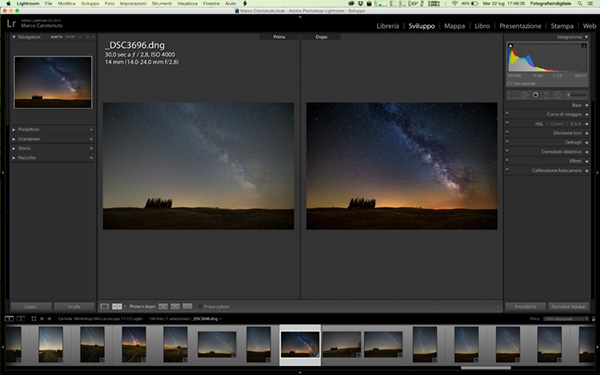Add a new snapshot with plus icon
This screenshot has width=600, height=375.
pyautogui.click(x=91, y=139)
